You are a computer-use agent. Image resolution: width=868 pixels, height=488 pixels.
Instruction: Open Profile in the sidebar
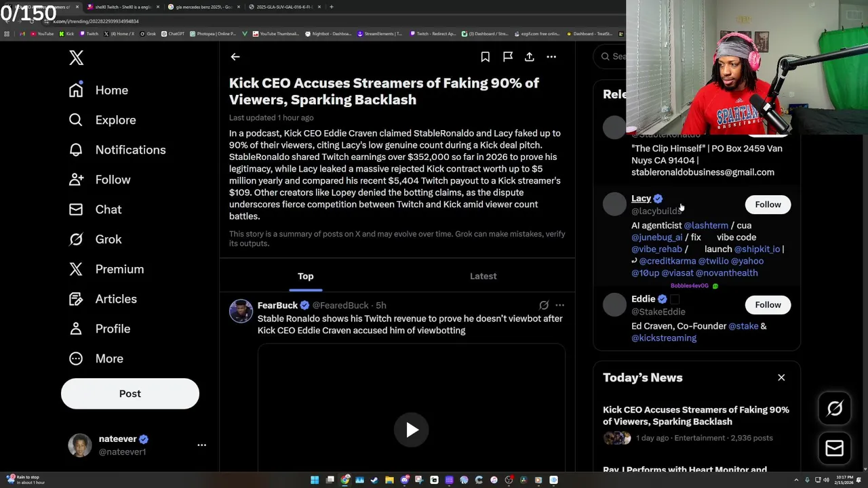(x=99, y=329)
